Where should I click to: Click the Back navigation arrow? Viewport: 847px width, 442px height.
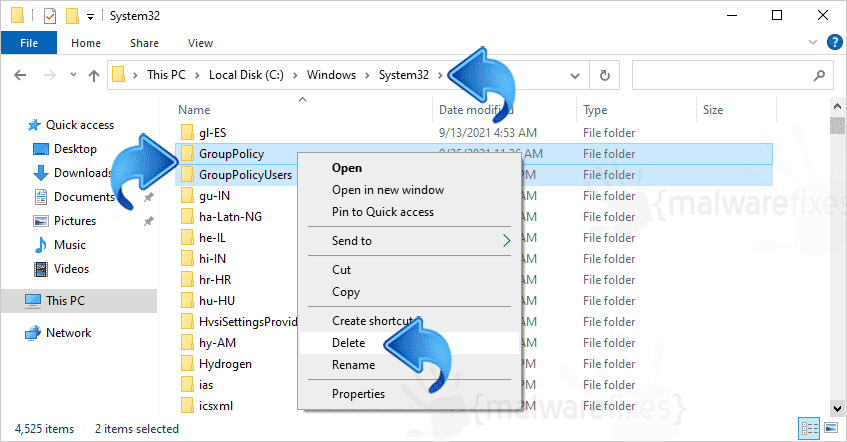click(20, 75)
